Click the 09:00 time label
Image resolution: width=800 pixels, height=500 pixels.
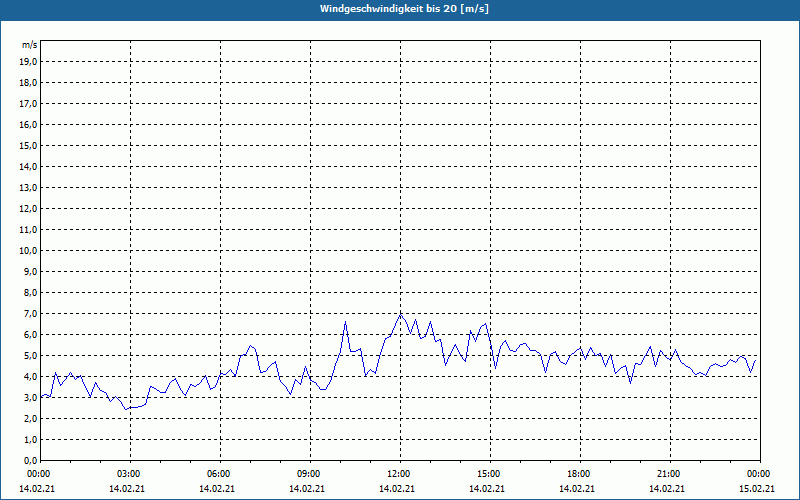coord(310,474)
